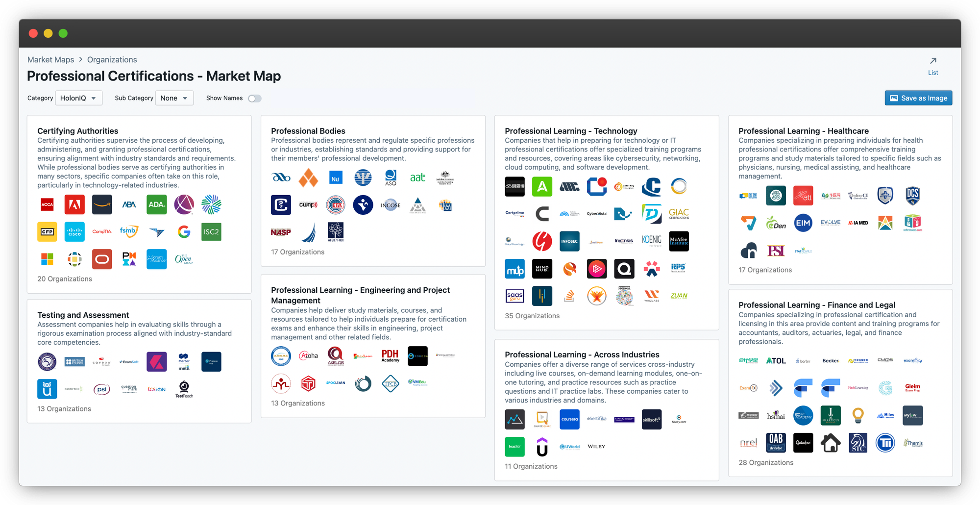Select the Coursera blue logo

569,419
